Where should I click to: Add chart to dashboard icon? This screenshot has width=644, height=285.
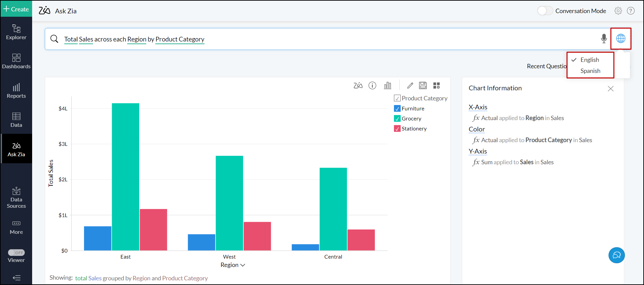point(436,86)
